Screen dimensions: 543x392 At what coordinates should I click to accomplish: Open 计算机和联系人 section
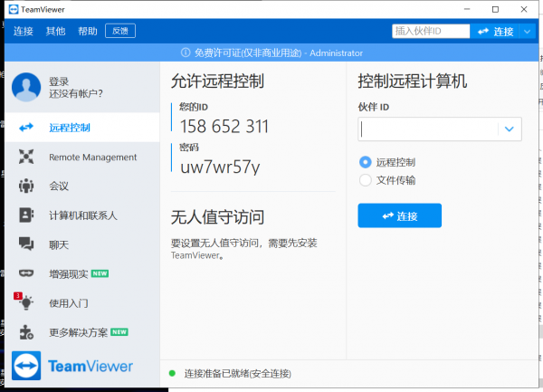tap(82, 215)
